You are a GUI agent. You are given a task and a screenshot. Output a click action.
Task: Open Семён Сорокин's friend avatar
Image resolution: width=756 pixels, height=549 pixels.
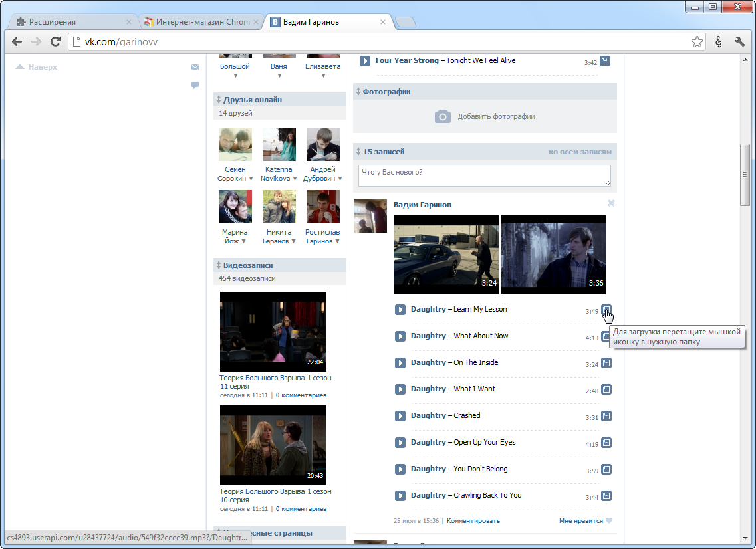click(x=235, y=144)
